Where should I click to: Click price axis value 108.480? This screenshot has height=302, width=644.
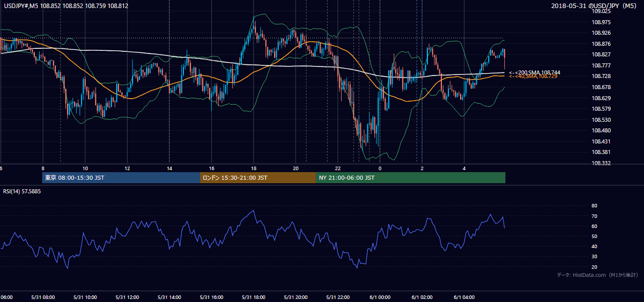tap(602, 130)
